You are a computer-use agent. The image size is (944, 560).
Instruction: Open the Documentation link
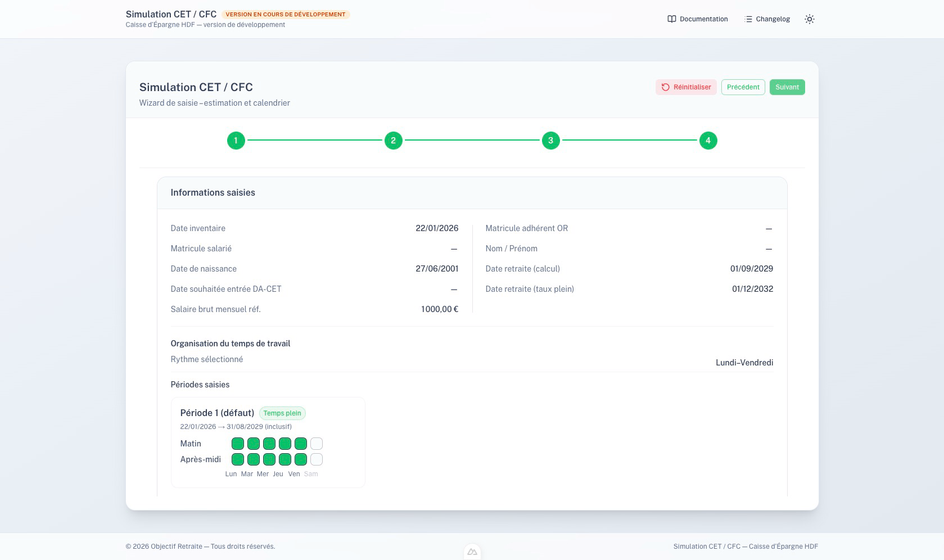[703, 19]
